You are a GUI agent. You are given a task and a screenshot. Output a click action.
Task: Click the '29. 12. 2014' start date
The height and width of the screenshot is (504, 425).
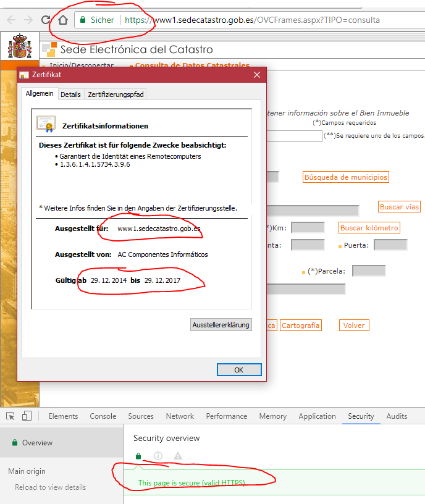(x=109, y=280)
